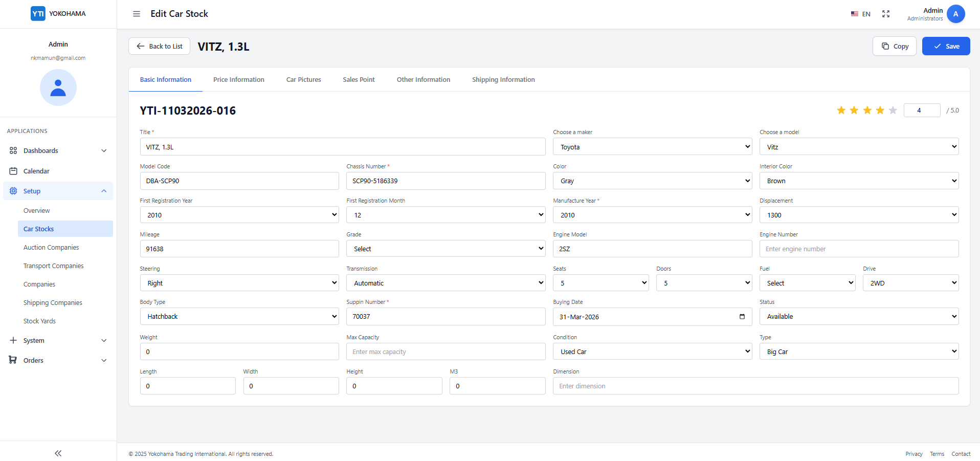Open the Steering dropdown
The width and height of the screenshot is (980, 461).
pyautogui.click(x=239, y=283)
